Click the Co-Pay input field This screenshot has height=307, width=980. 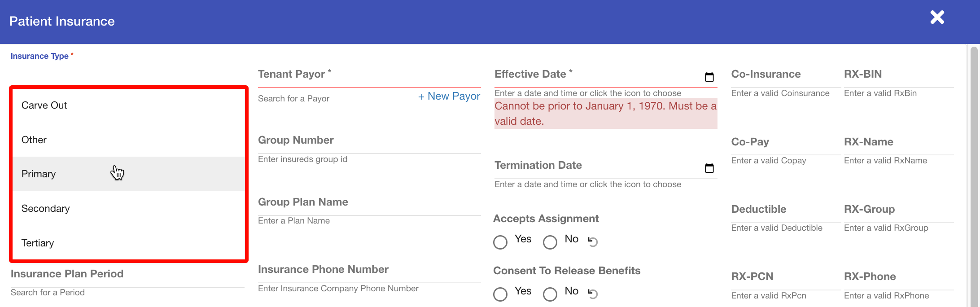point(785,160)
